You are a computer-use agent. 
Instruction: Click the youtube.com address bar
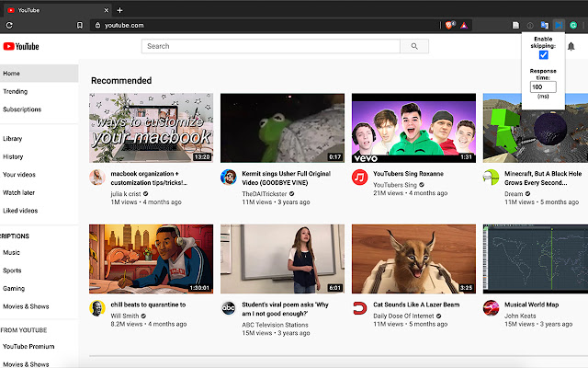point(265,25)
